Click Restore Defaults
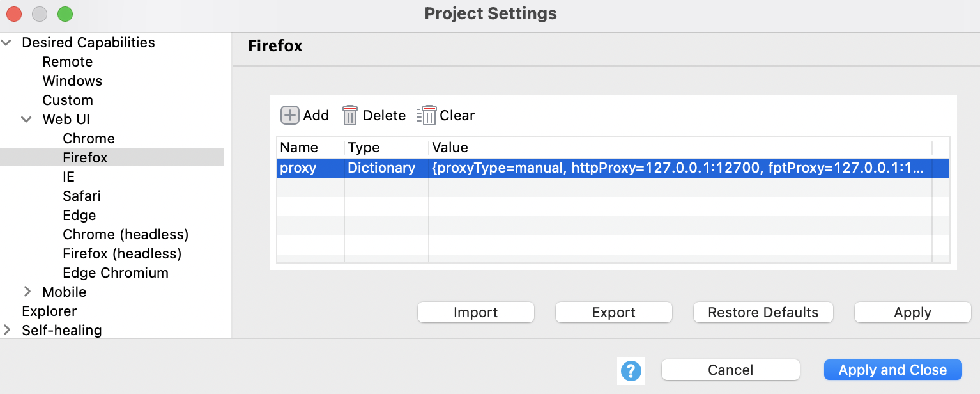 click(x=763, y=312)
